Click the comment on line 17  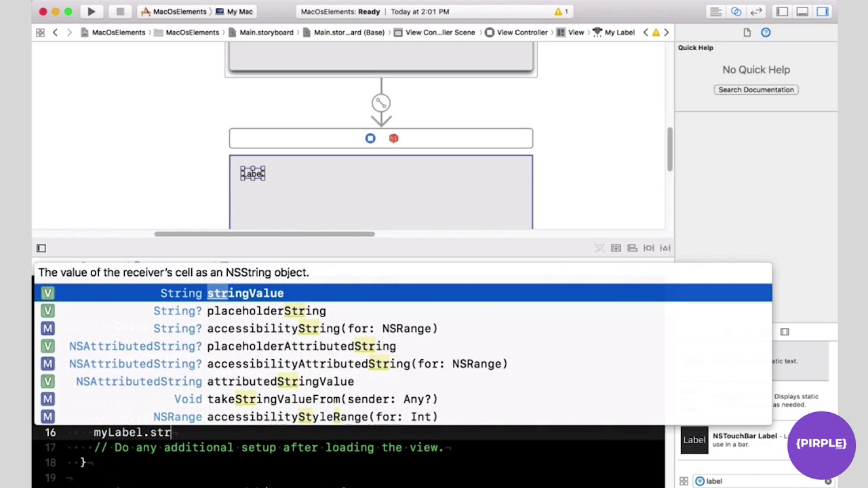click(269, 447)
